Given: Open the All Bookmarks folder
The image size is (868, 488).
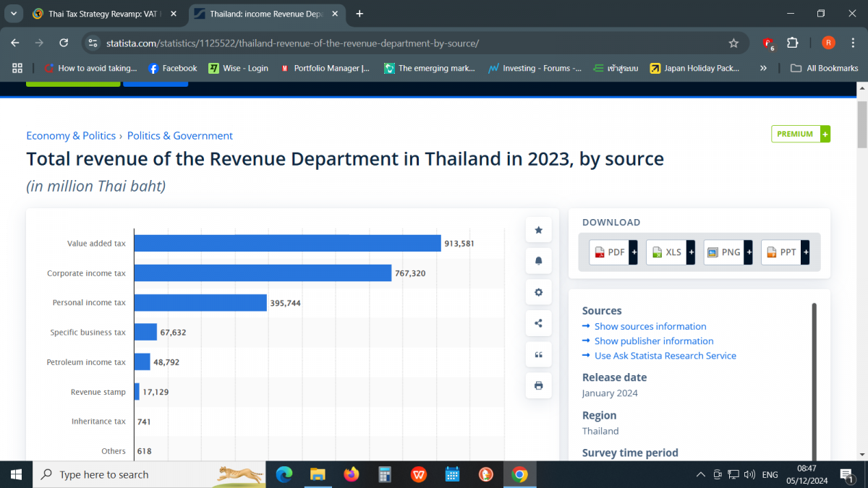Looking at the screenshot, I should 824,68.
